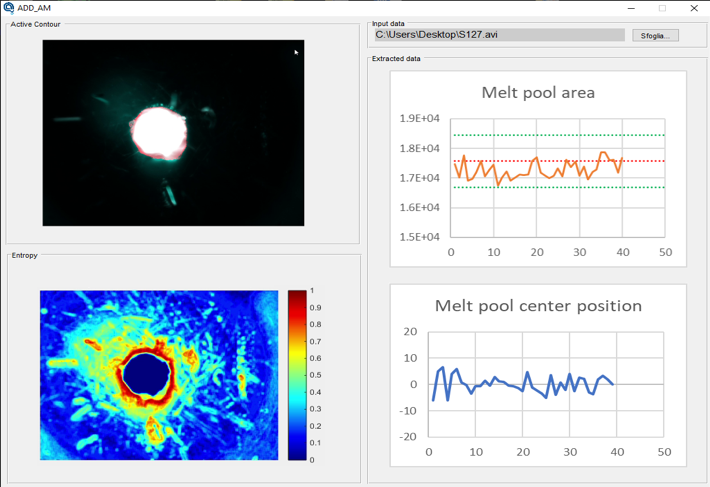Image resolution: width=710 pixels, height=487 pixels.
Task: Select the Melt pool center position chart title
Action: point(538,306)
